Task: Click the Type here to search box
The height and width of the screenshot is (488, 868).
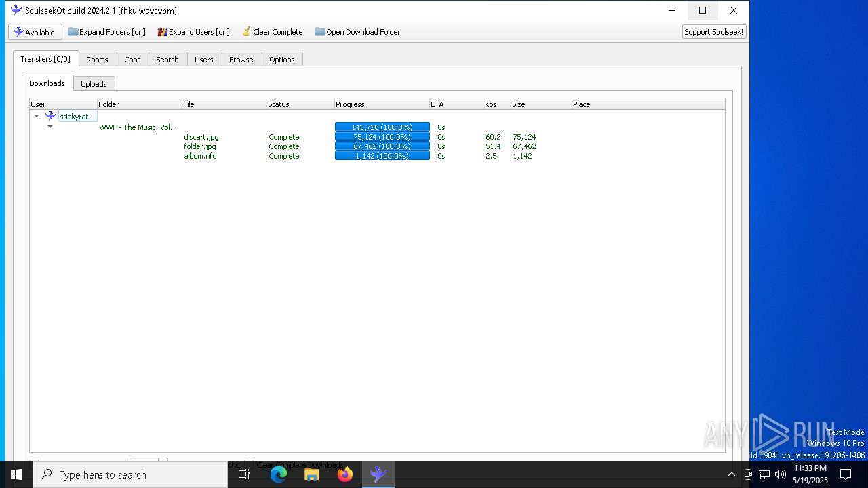Action: point(130,474)
